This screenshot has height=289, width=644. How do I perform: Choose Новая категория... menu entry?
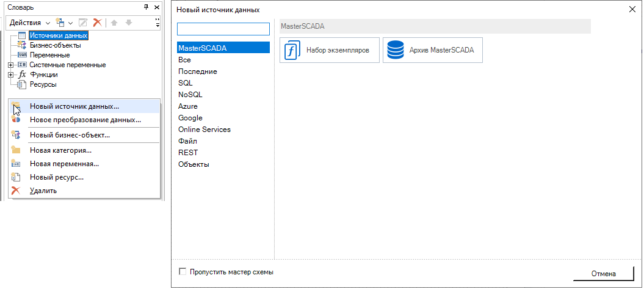[84, 150]
